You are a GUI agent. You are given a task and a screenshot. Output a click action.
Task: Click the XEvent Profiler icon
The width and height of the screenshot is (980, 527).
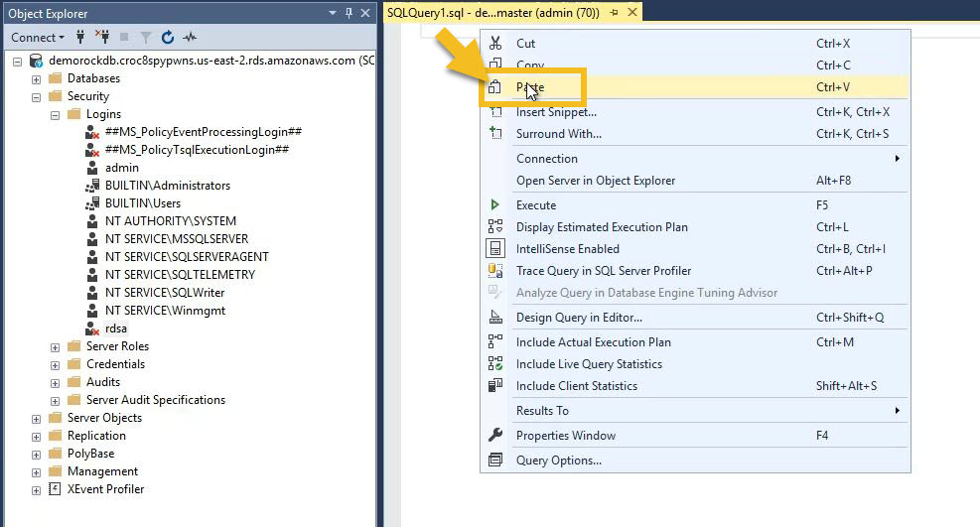pos(55,489)
